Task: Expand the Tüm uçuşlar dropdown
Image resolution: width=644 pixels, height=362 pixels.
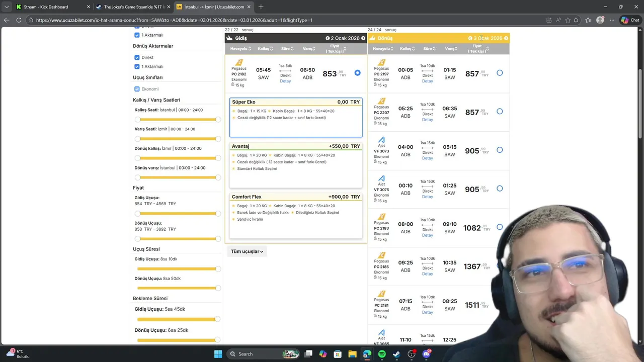Action: 247,251
